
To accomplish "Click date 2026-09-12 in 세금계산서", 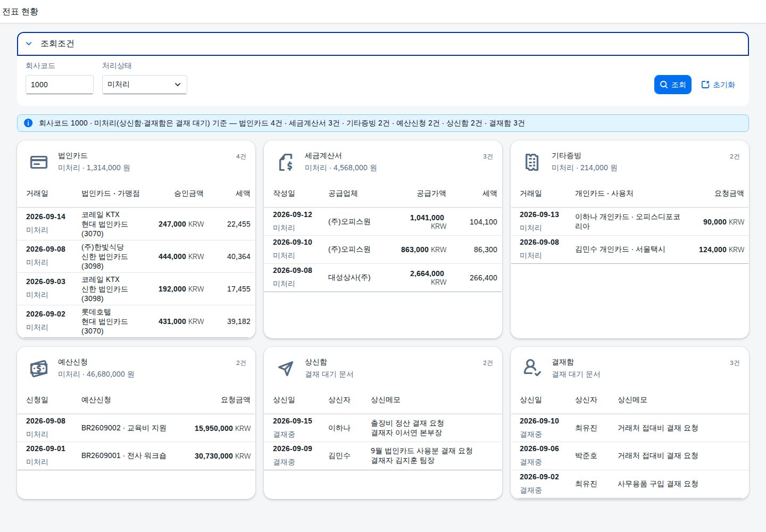I will 293,214.
